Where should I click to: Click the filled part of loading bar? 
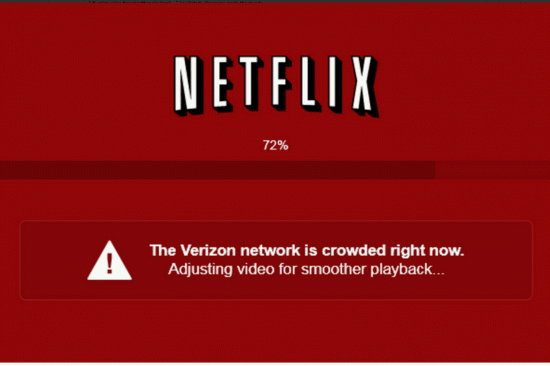(x=217, y=170)
